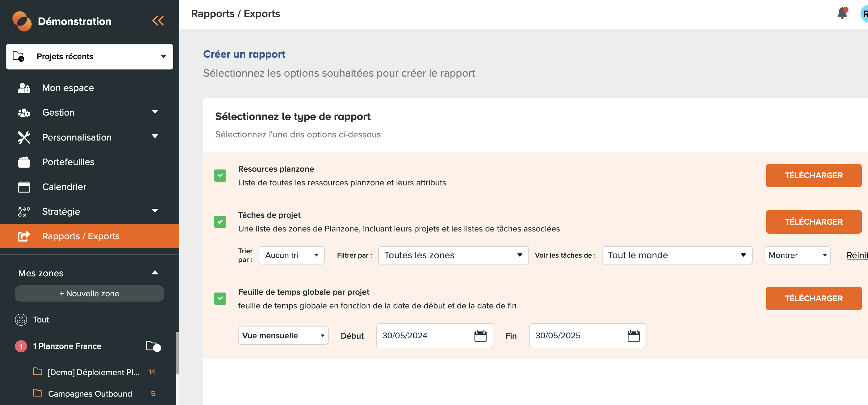The width and height of the screenshot is (868, 405).
Task: Download the Feuille de temps globale report
Action: [x=813, y=298]
